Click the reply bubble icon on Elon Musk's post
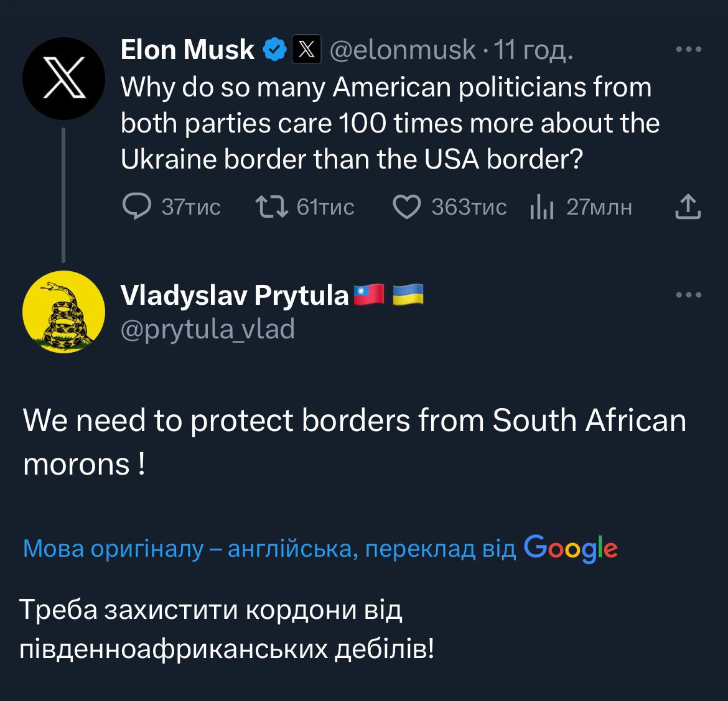 [x=136, y=207]
